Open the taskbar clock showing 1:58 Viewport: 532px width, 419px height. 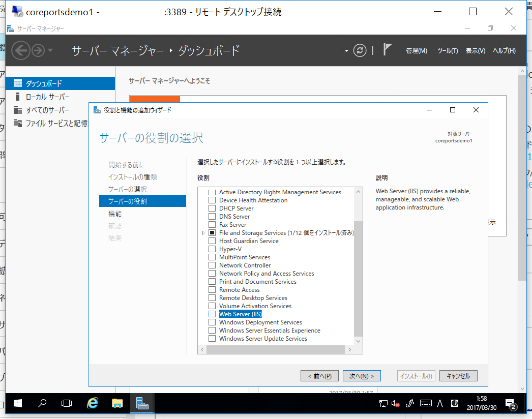(482, 403)
